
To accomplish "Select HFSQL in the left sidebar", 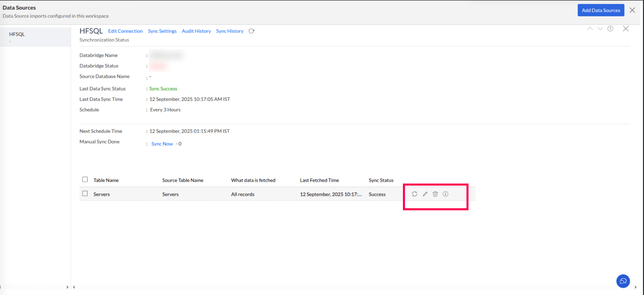I will click(x=35, y=37).
